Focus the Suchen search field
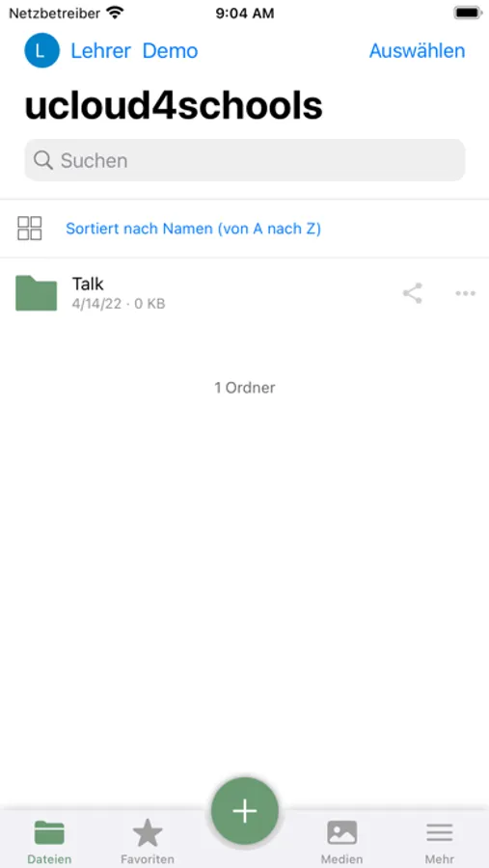The height and width of the screenshot is (868, 489). 245,160
